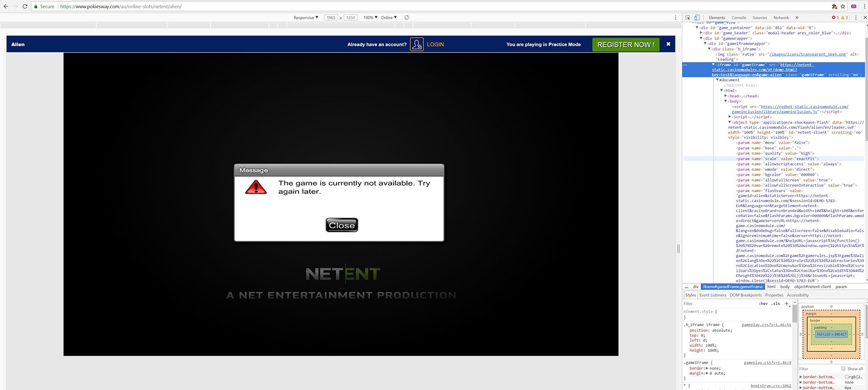The width and height of the screenshot is (868, 390).
Task: Click the red warning triangle in the Message dialog
Action: pos(256,187)
